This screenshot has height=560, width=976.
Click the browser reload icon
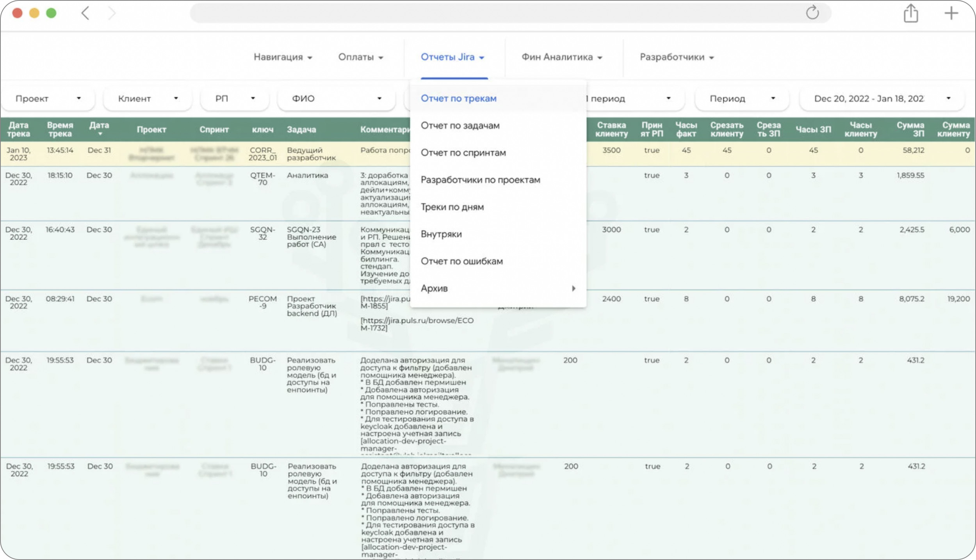[x=812, y=13]
